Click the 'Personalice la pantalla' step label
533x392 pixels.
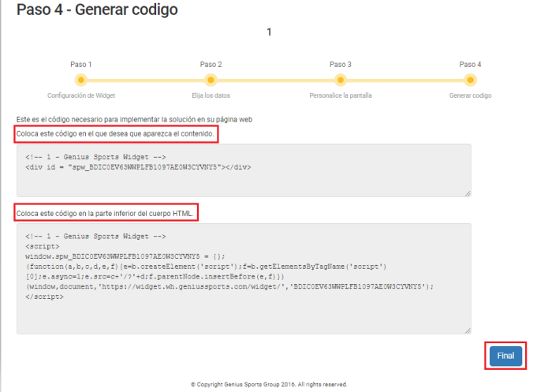click(x=341, y=95)
